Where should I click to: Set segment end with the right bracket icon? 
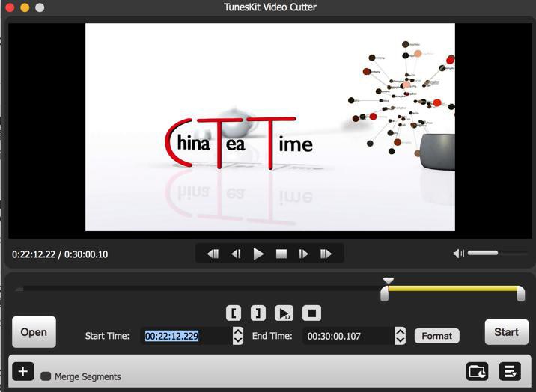[x=258, y=313]
